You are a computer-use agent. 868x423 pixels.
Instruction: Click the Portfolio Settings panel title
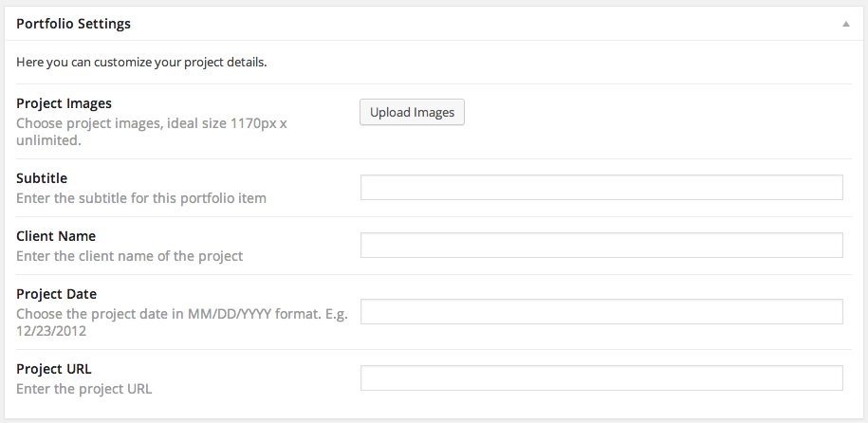[x=74, y=24]
